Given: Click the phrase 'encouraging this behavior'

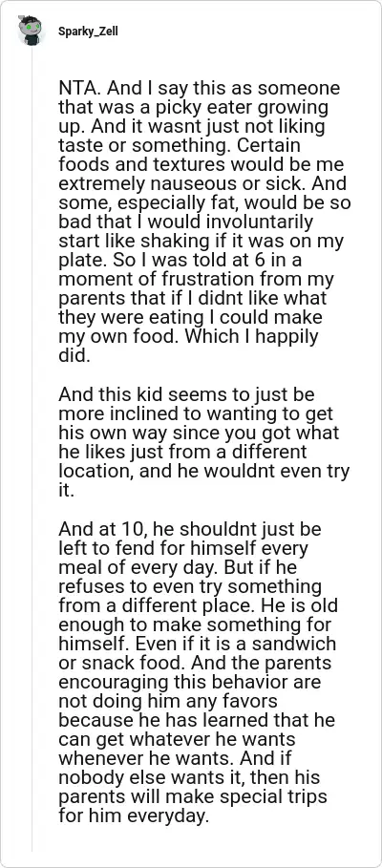Looking at the screenshot, I should click(x=171, y=683).
